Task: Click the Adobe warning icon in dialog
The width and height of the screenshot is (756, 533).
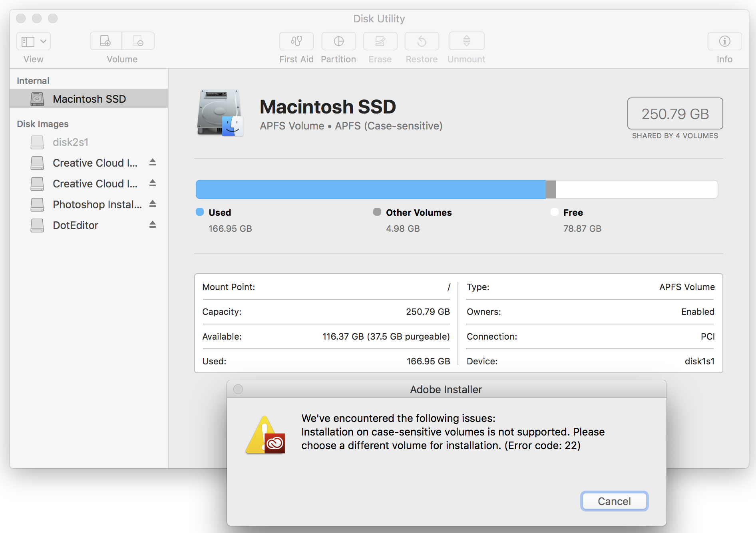Action: 266,435
